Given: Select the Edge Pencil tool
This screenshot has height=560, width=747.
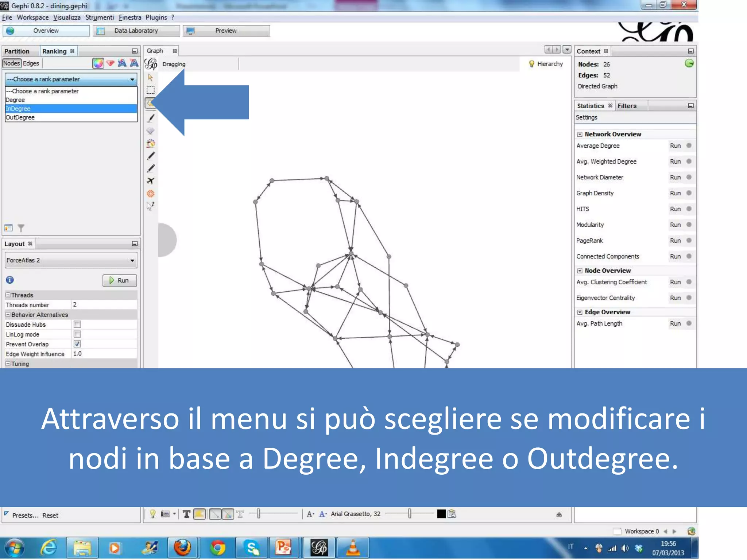Looking at the screenshot, I should 150,168.
